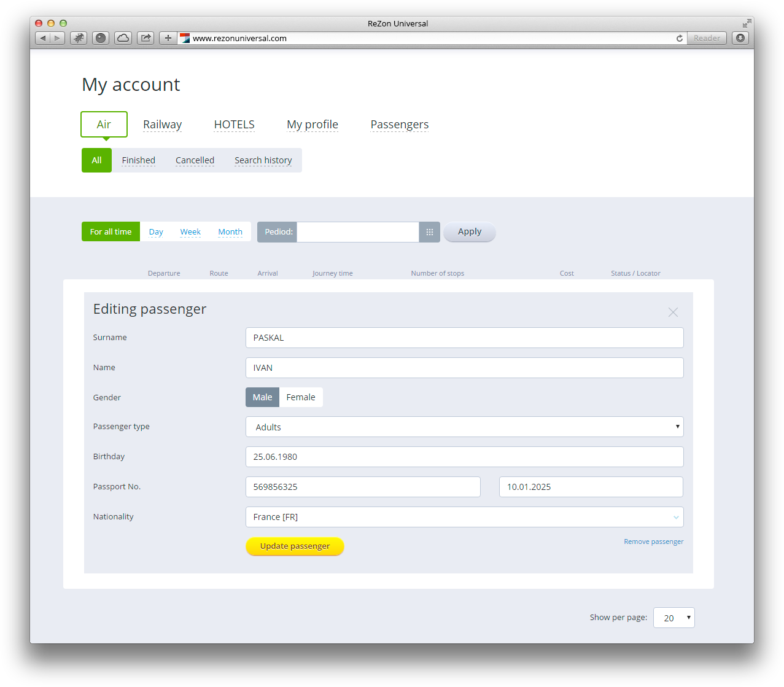784x687 pixels.
Task: Switch to the Railway tab
Action: click(162, 125)
